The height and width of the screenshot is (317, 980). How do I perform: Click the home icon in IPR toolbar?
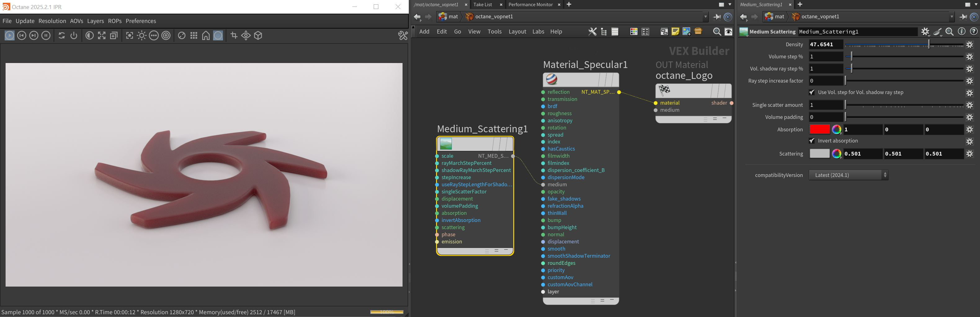206,35
